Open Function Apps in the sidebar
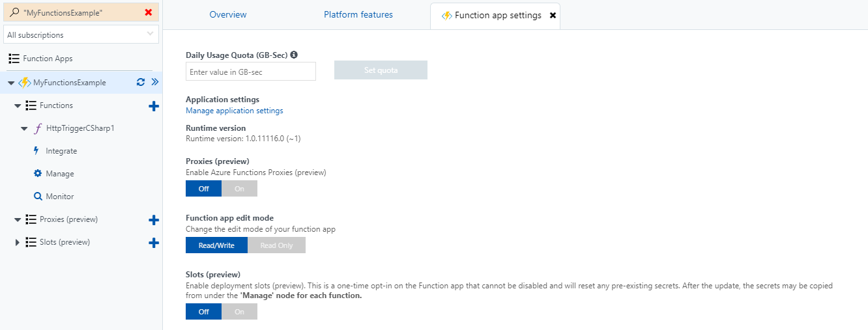 point(48,59)
